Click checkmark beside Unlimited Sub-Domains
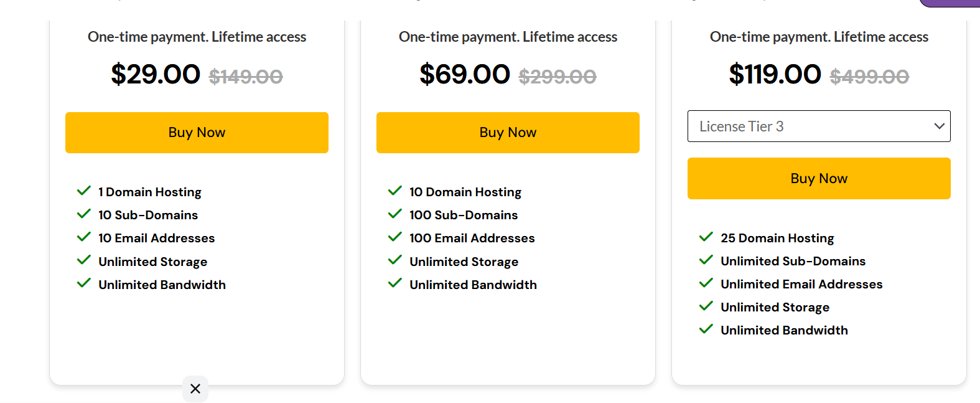Viewport: 980px width, 403px height. click(706, 260)
